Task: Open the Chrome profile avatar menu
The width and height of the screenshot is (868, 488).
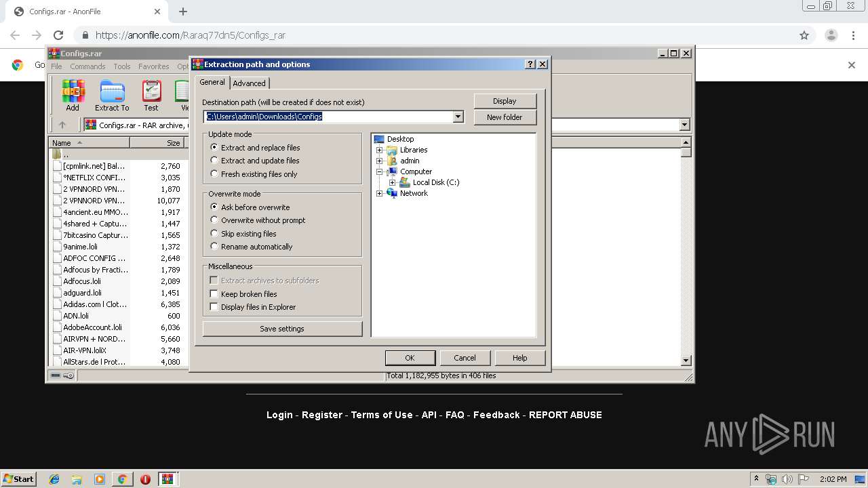Action: pos(831,35)
